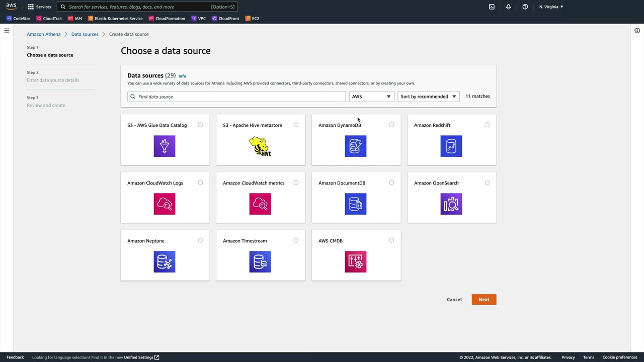The image size is (644, 362).
Task: Select the Amazon OpenSearch radio button
Action: click(x=487, y=183)
